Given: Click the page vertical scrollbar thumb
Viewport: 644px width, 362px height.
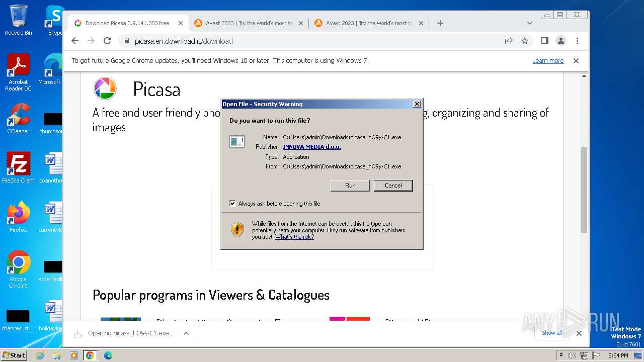Looking at the screenshot, I should (x=584, y=190).
